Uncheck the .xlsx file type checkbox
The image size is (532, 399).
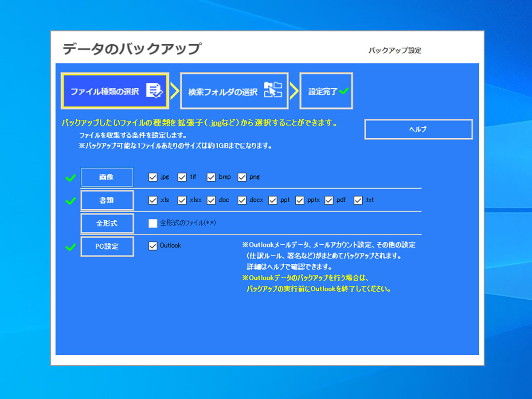182,200
